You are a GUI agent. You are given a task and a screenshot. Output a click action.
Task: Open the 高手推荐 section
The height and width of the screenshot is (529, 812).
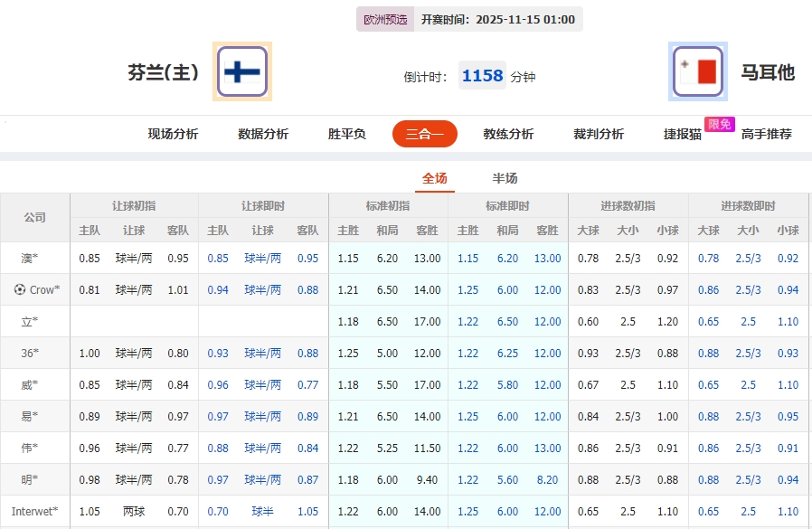[x=769, y=133]
